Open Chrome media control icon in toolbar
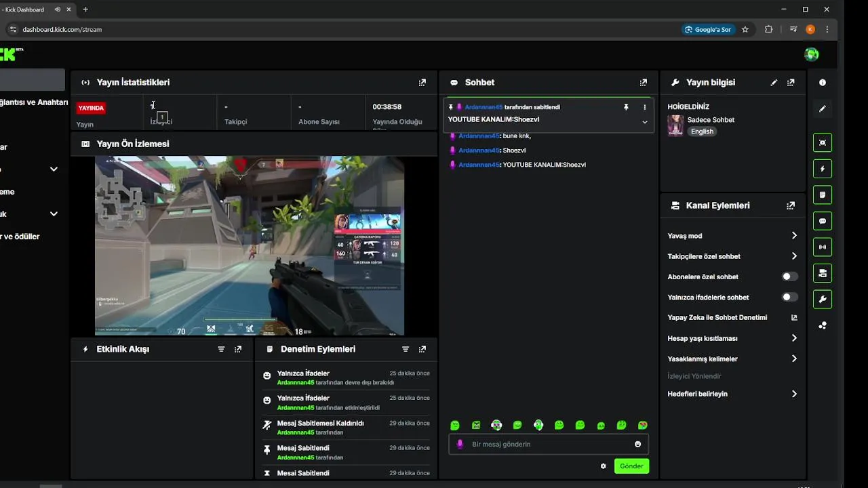868x488 pixels. (793, 30)
